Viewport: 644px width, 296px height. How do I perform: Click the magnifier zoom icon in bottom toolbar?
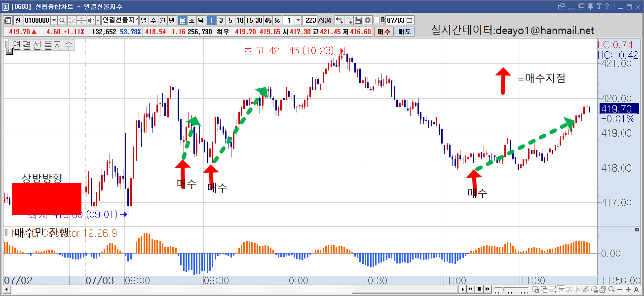(612, 289)
